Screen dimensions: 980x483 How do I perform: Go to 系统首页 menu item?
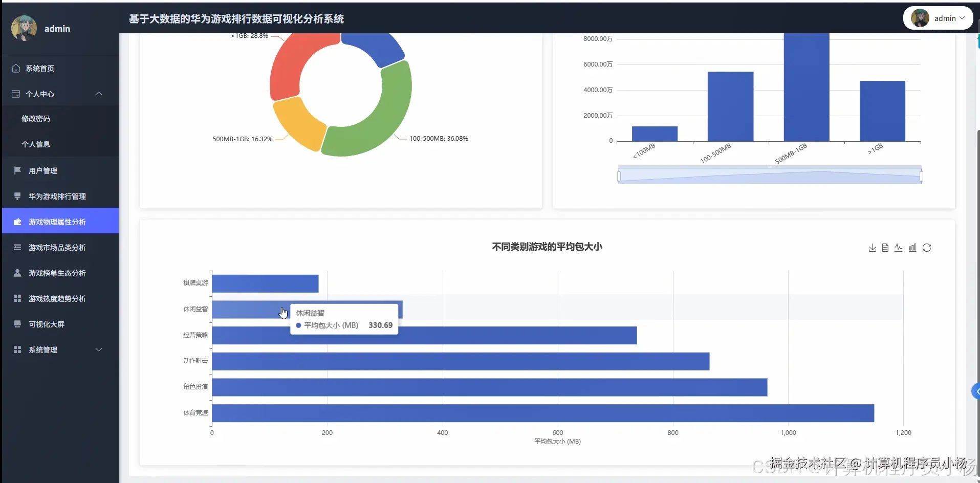60,68
